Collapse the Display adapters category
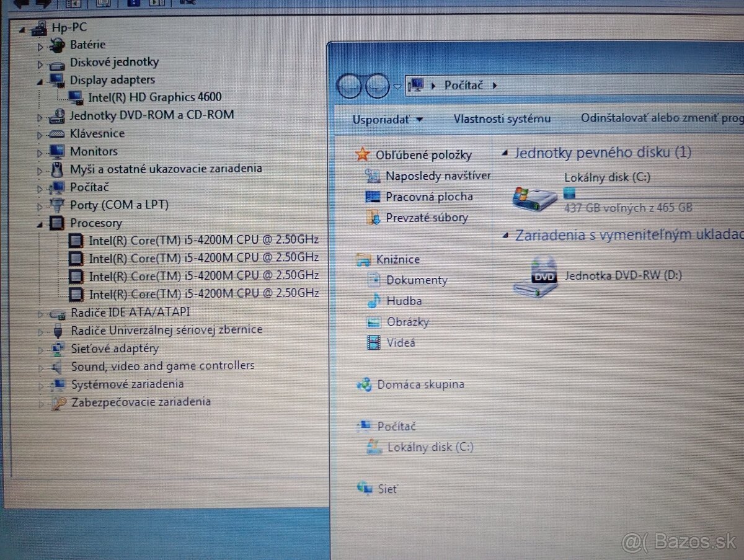This screenshot has width=744, height=560. pos(40,81)
